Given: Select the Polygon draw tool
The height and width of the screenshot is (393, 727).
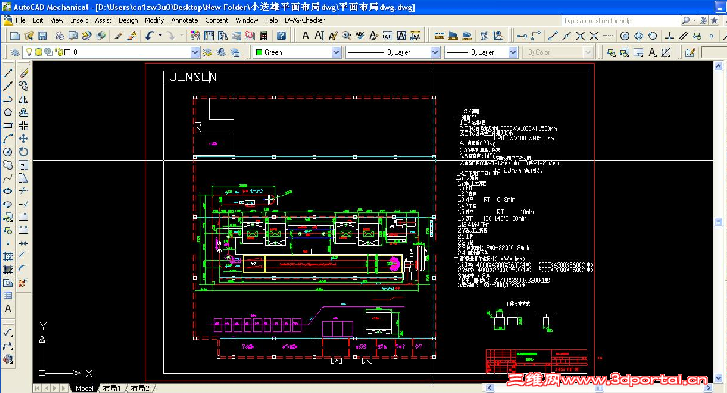Looking at the screenshot, I should click(8, 112).
